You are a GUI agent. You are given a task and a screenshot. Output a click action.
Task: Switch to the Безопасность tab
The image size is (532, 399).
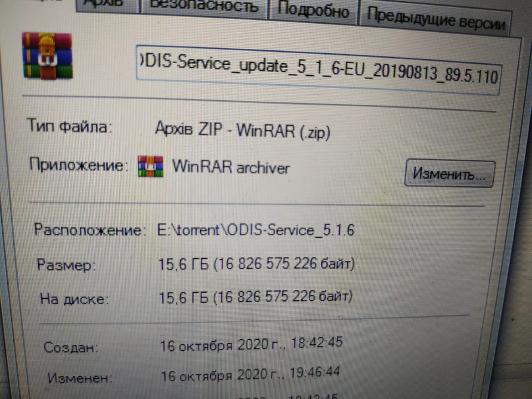coord(204,7)
